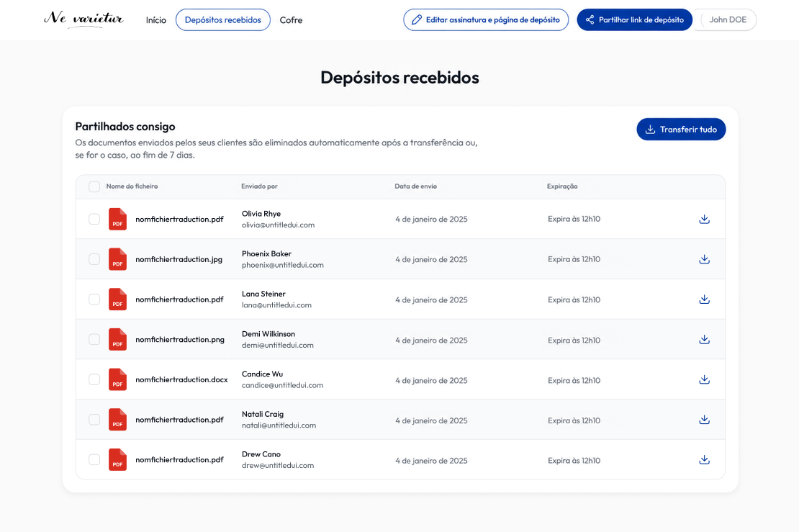Viewport: 799px width, 532px height.
Task: Open the John DOE account menu
Action: coord(728,20)
